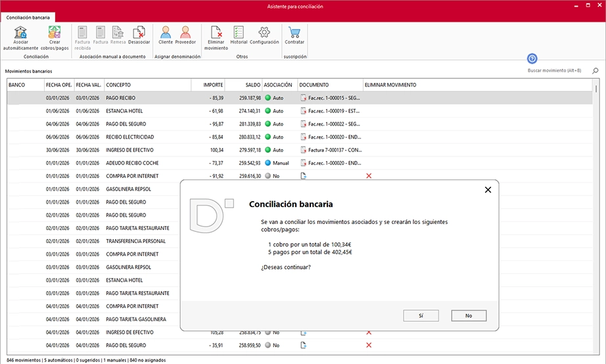This screenshot has height=364, width=606.
Task: Select Factura recibida ribbon icon
Action: tap(82, 32)
